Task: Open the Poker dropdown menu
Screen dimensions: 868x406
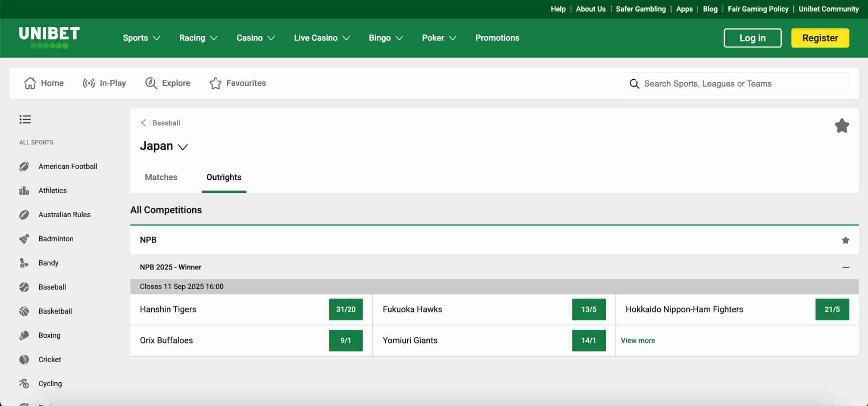Action: (x=439, y=38)
